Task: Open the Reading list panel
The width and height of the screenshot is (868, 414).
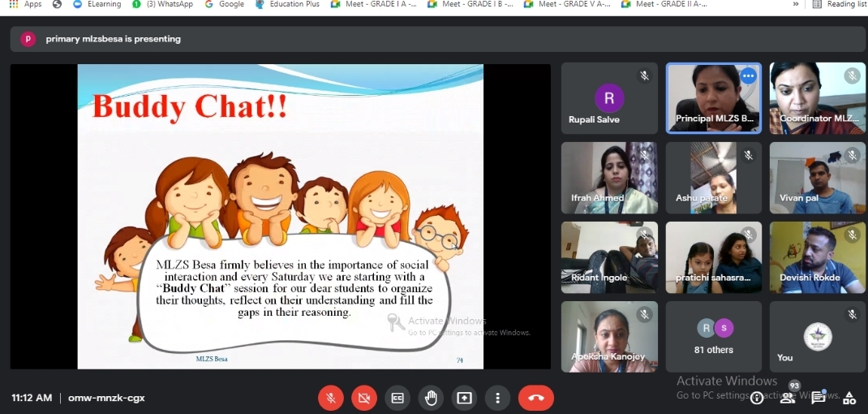Action: (x=840, y=4)
